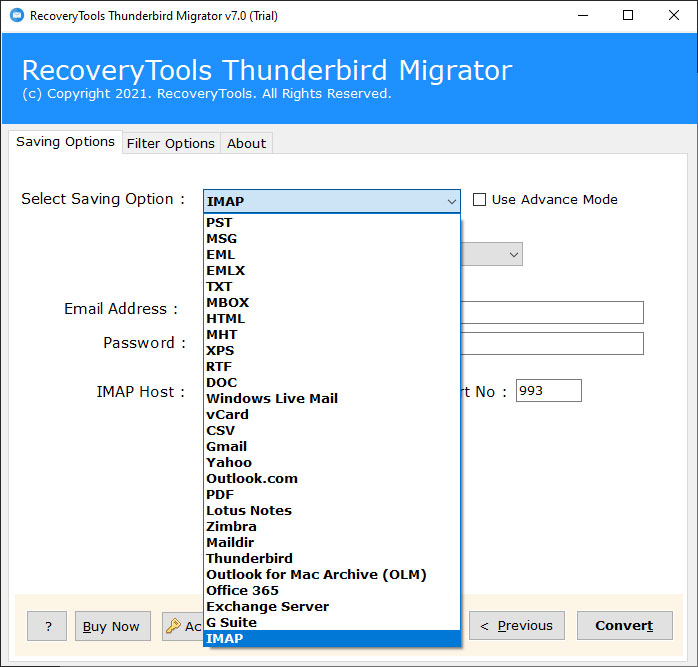Select the Saving Options tab
Screen dimensions: 698x667
(65, 142)
